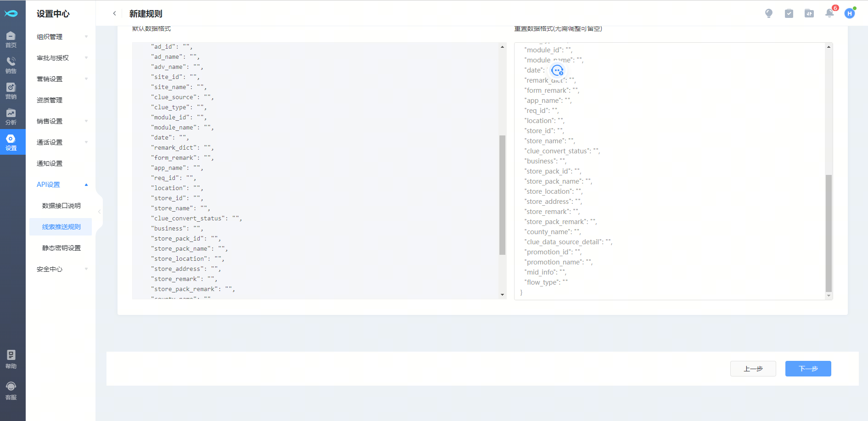
Task: Click the floating assistant bubble icon
Action: [557, 71]
